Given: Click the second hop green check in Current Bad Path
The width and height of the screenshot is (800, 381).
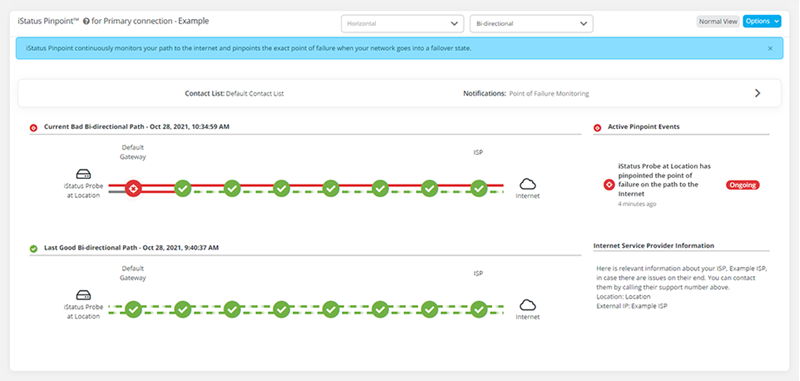Looking at the screenshot, I should coord(183,188).
